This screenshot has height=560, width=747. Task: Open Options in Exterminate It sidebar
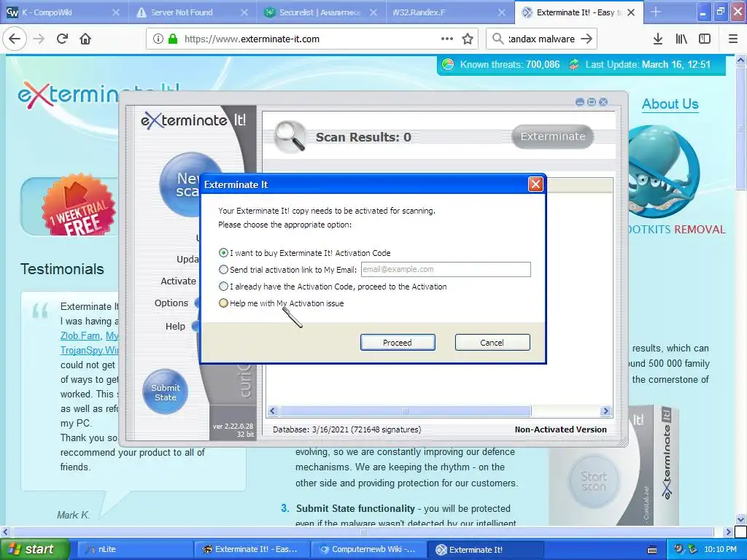tap(171, 303)
